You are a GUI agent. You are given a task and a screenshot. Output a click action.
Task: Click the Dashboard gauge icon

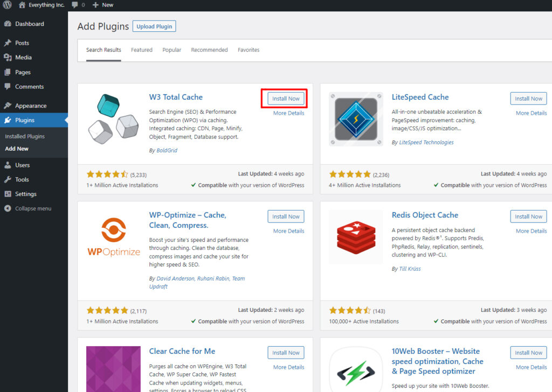pyautogui.click(x=8, y=24)
